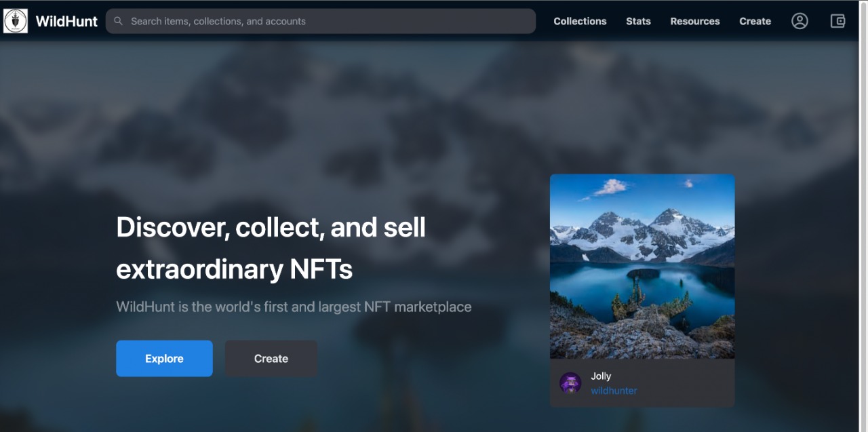The height and width of the screenshot is (432, 868).
Task: Select Create in the top navigation
Action: pyautogui.click(x=755, y=21)
